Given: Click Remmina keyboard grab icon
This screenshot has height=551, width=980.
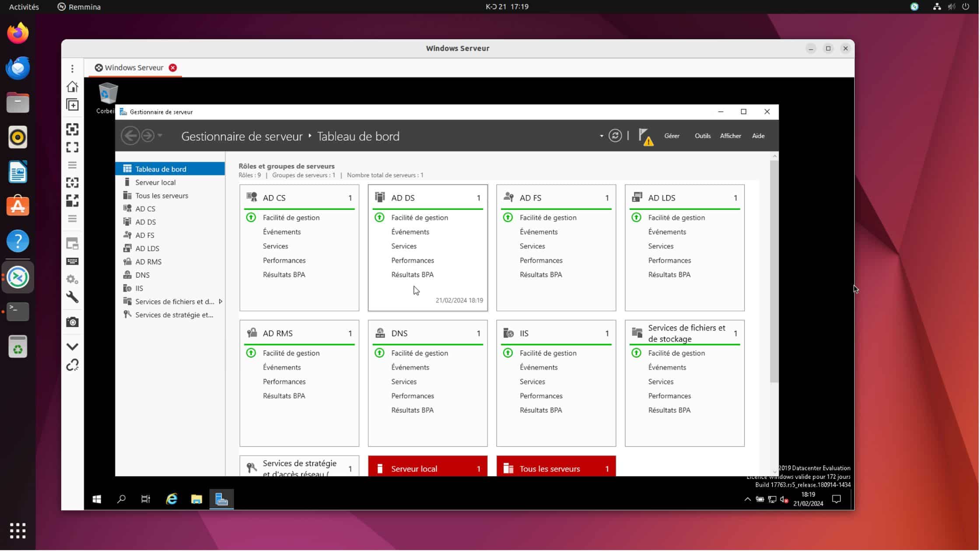Looking at the screenshot, I should [72, 262].
